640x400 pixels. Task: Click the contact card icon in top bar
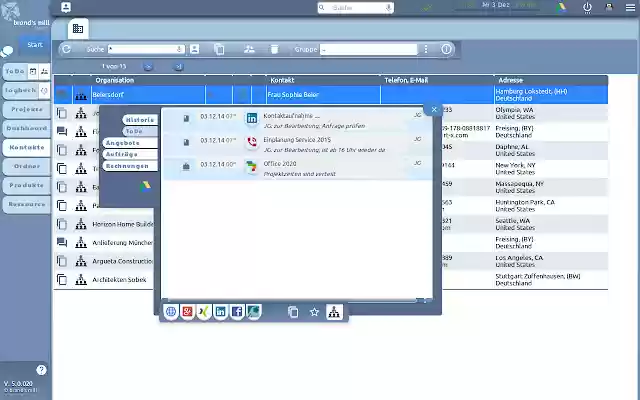click(x=66, y=7)
